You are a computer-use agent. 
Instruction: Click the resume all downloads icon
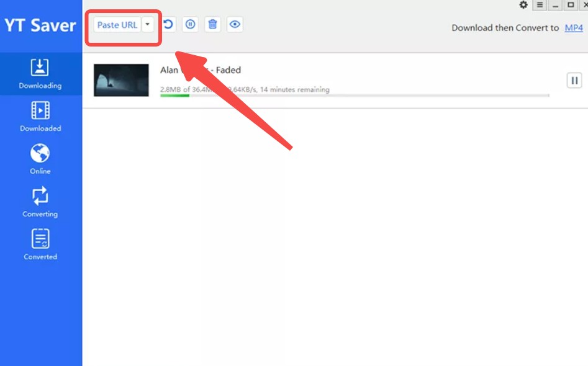(168, 24)
